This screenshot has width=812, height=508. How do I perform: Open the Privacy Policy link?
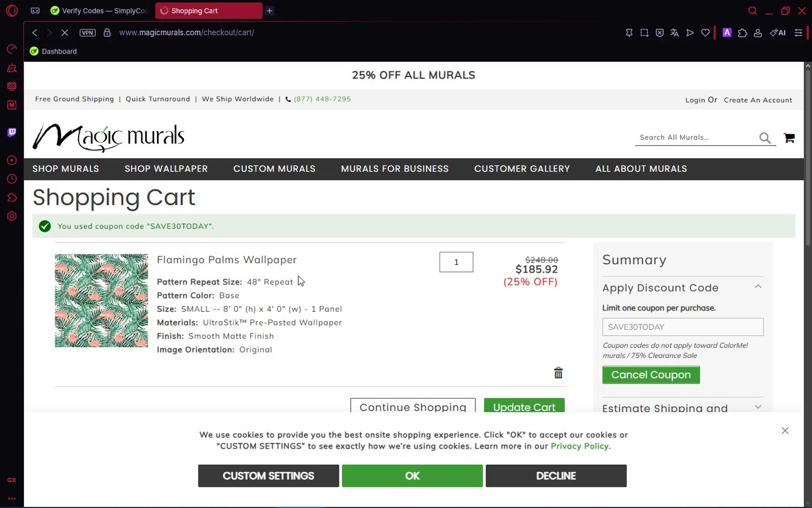[x=580, y=446]
